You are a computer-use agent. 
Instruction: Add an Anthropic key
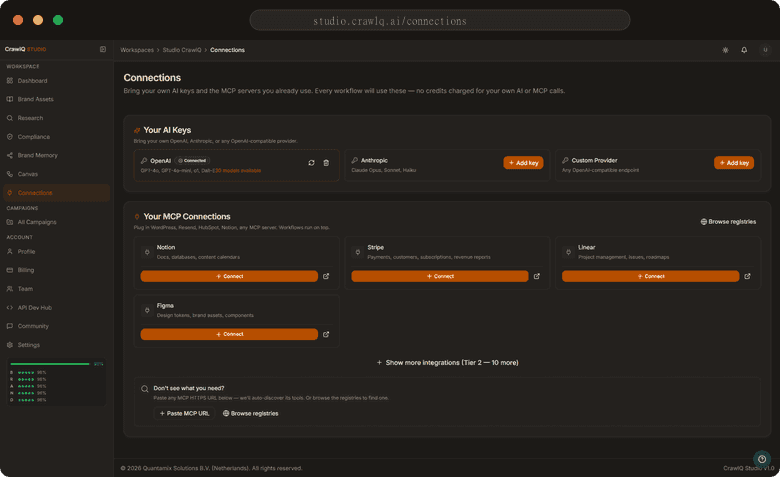523,163
